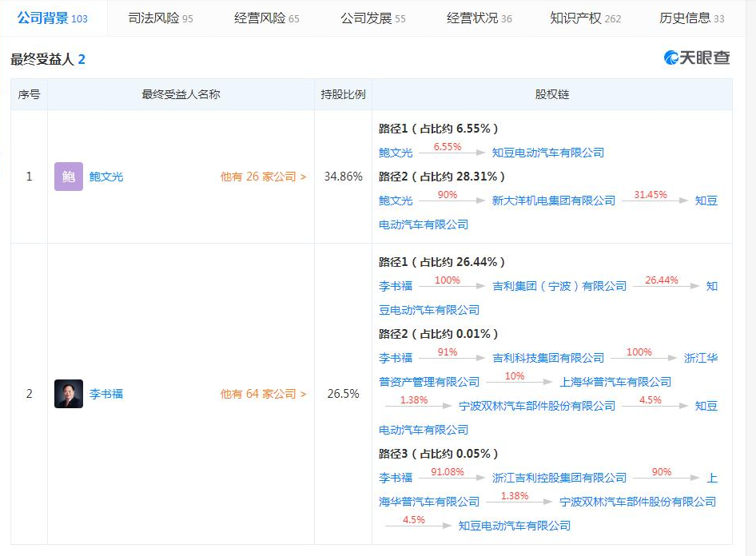Open 浙江吉利控股集团有限公司 link
756x556 pixels.
559,478
